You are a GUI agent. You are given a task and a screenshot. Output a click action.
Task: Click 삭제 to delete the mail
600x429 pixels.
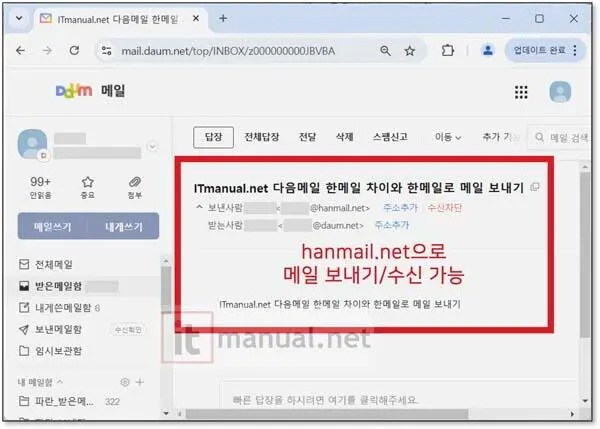tap(344, 137)
